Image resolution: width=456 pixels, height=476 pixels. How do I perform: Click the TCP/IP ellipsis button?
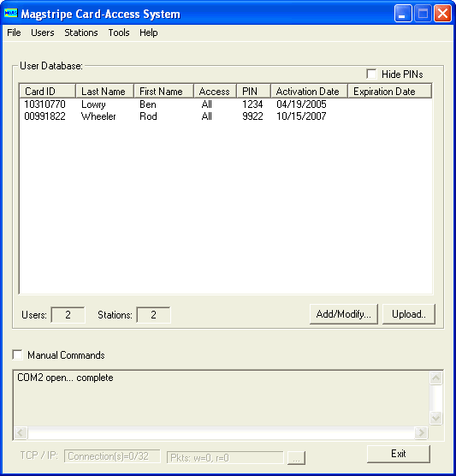pos(296,457)
